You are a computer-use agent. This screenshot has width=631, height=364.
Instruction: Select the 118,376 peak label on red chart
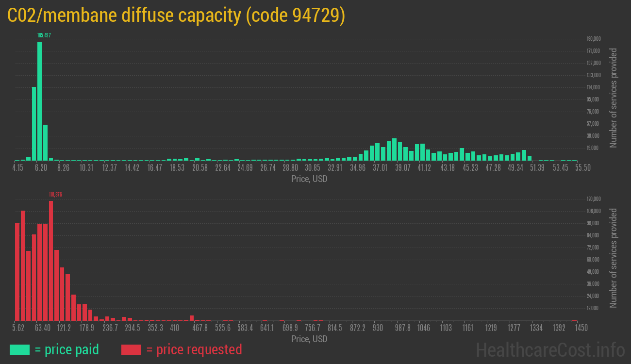(x=55, y=195)
